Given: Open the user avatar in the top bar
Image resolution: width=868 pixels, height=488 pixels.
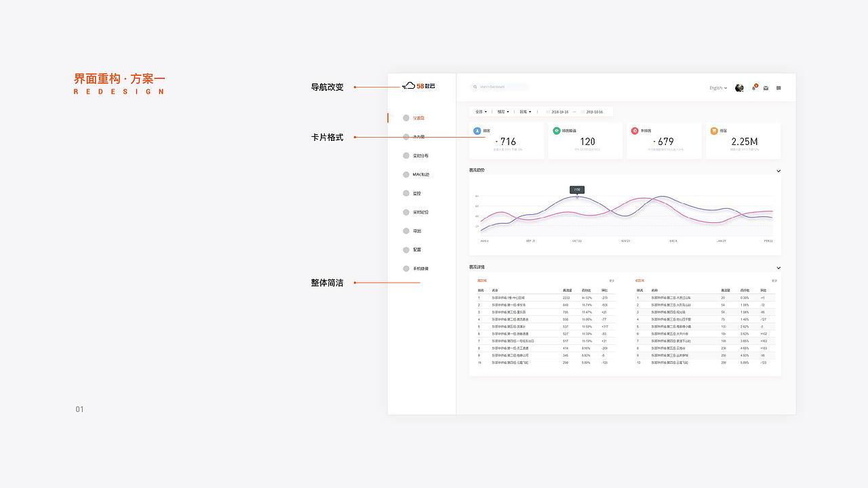Looking at the screenshot, I should 739,88.
